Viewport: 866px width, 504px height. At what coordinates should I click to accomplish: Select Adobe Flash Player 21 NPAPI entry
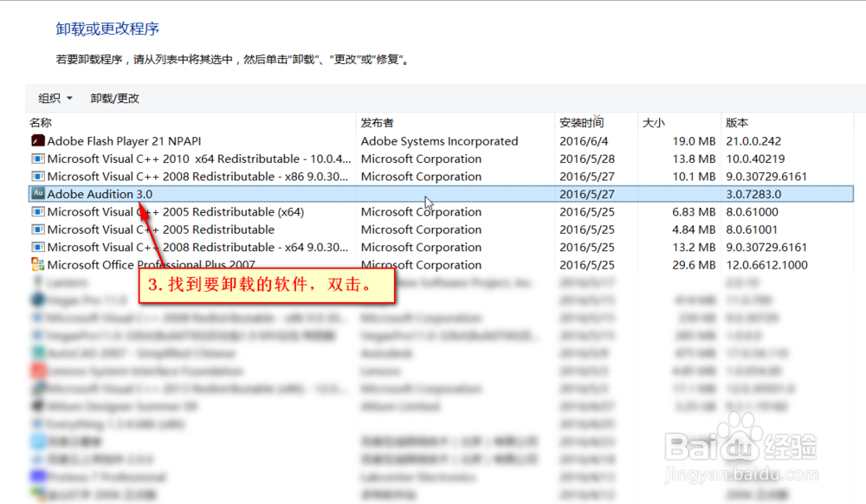124,141
